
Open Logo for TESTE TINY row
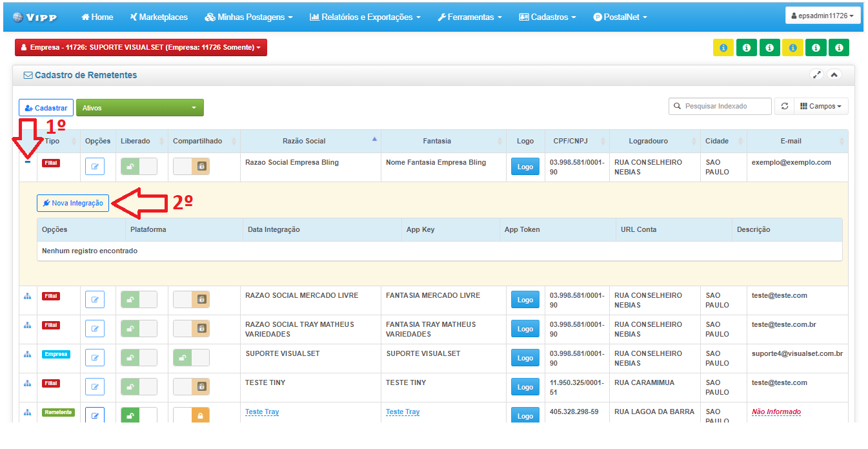[525, 387]
